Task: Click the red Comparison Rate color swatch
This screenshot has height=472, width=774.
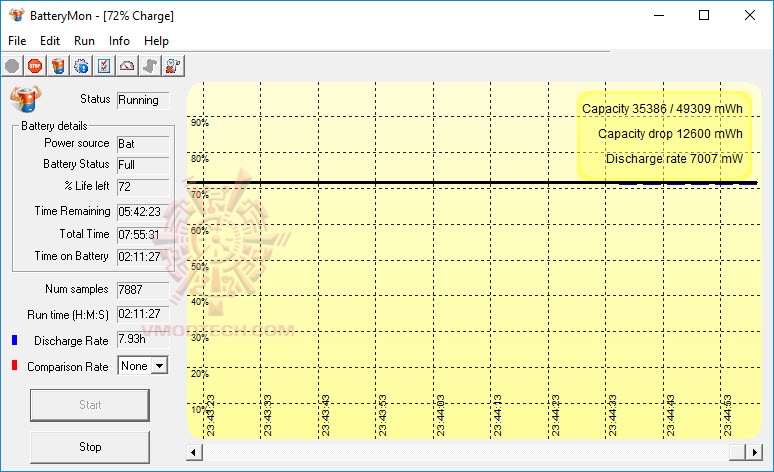Action: pyautogui.click(x=14, y=365)
